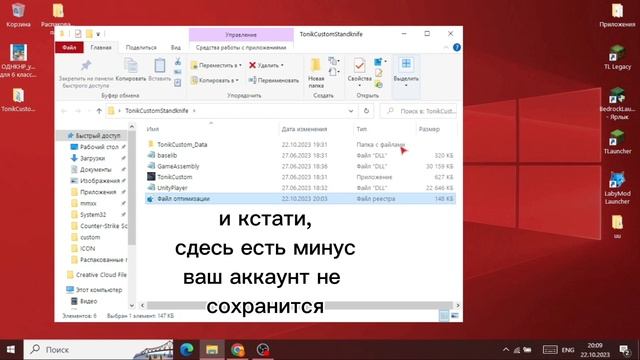Sort by the Тип column header
The image size is (640, 360).
point(362,129)
